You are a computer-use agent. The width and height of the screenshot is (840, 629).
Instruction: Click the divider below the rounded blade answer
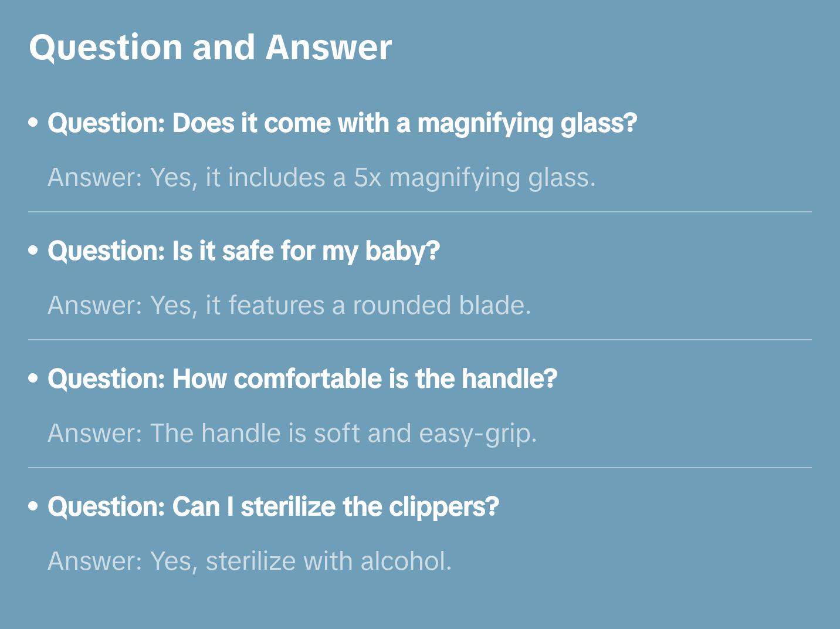click(x=419, y=340)
